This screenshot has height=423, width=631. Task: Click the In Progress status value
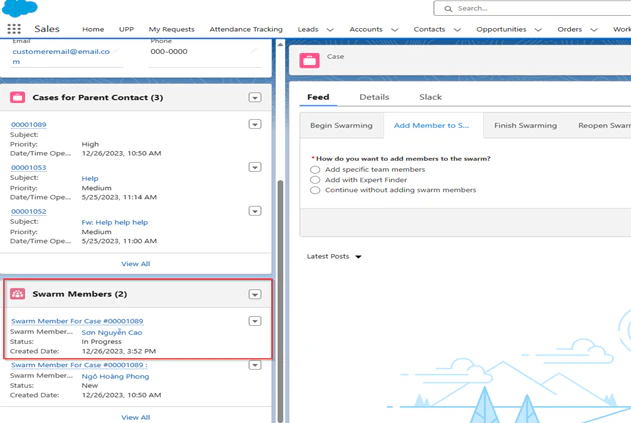(101, 342)
